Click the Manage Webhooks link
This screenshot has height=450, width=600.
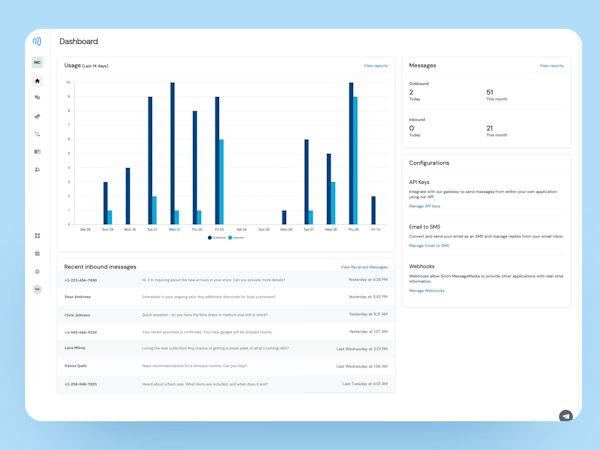coord(427,291)
